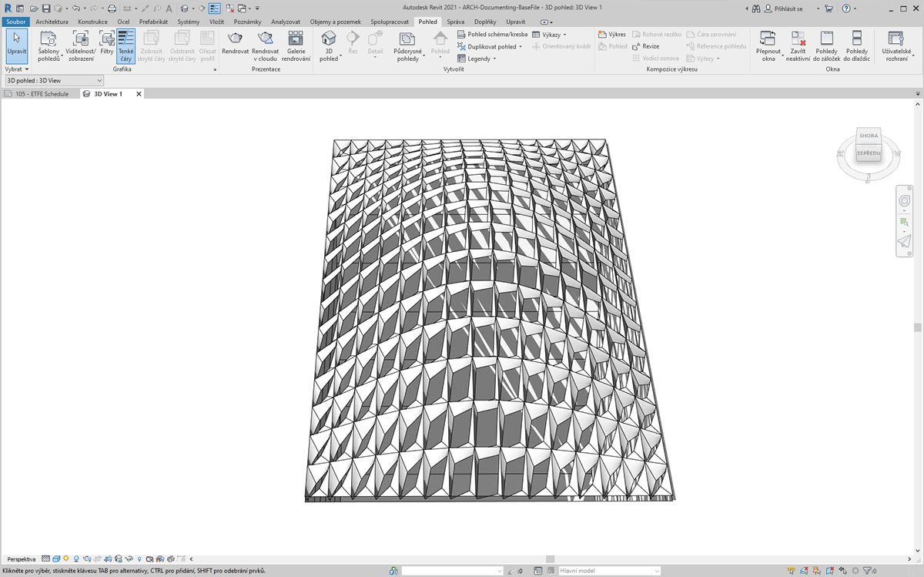
Task: Open the Soubor file menu
Action: 15,22
